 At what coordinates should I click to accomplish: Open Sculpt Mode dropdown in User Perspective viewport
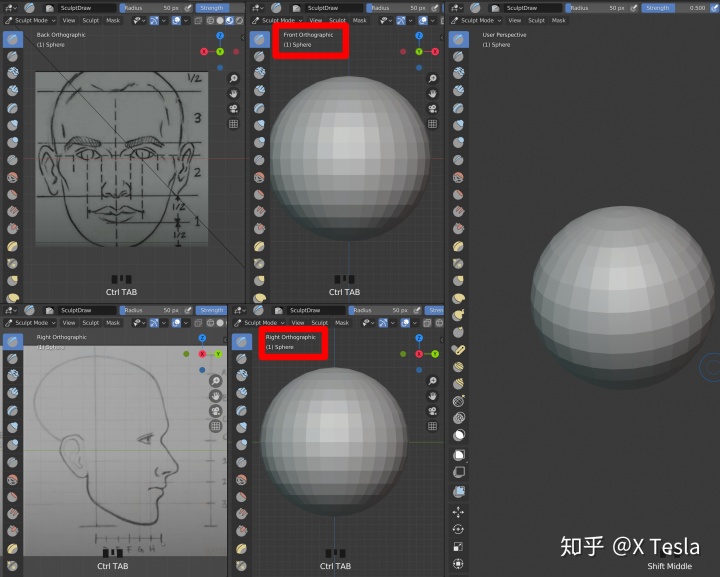[x=476, y=21]
